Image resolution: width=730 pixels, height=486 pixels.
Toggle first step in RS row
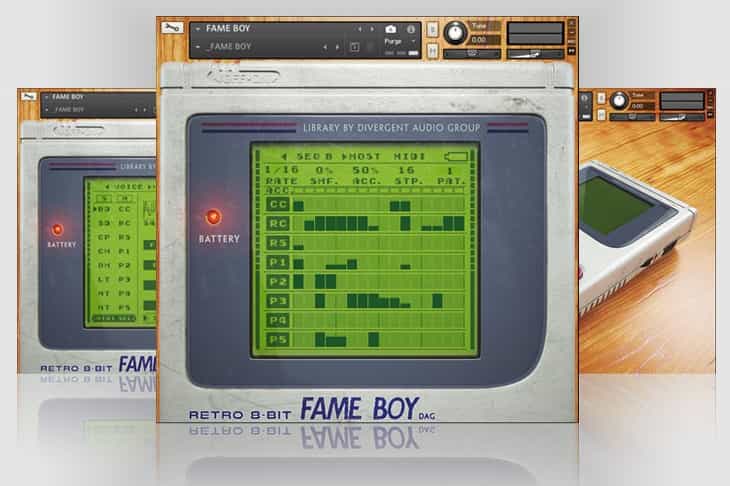click(298, 247)
